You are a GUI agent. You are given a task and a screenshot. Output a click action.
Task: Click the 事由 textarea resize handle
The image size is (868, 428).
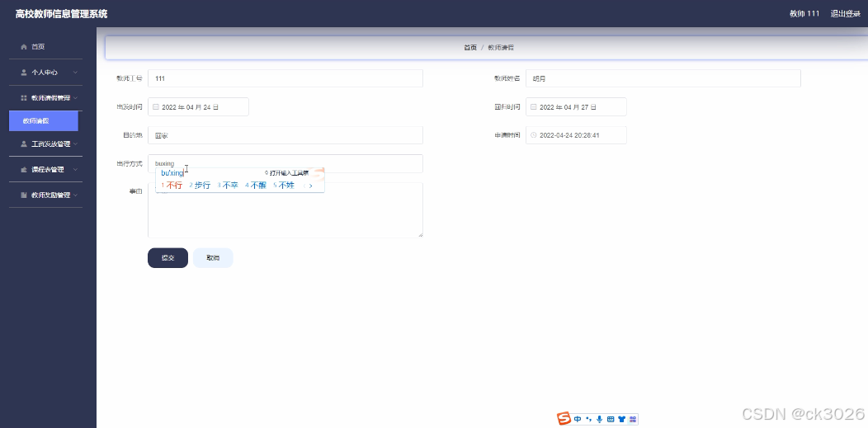(420, 235)
